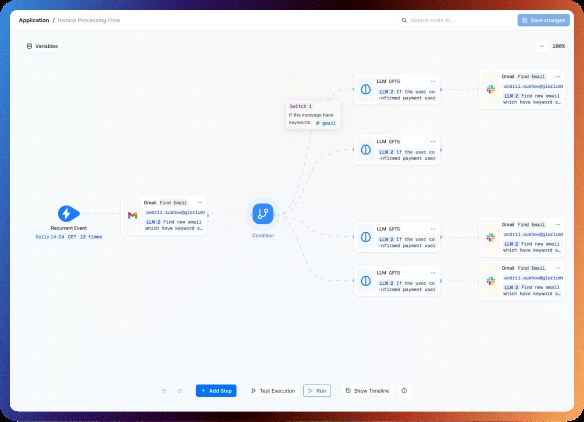The width and height of the screenshot is (584, 422).
Task: Select the Condition branch node icon
Action: 263,213
